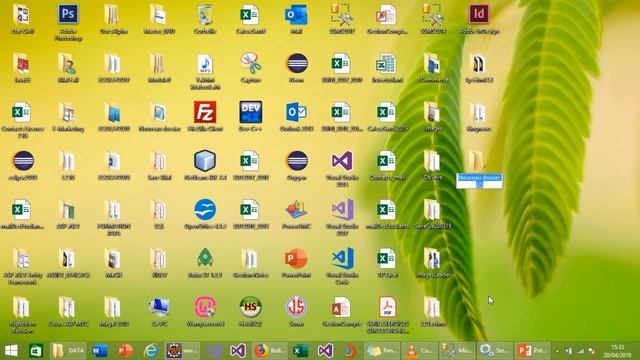Launch Internet Explorer from the taskbar
Viewport: 640px width, 360px height.
[x=150, y=351]
